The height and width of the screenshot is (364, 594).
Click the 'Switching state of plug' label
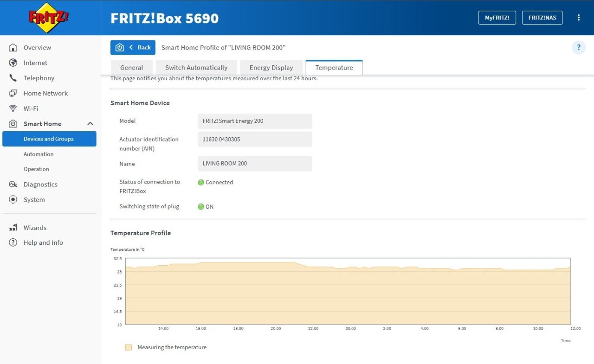tap(149, 207)
